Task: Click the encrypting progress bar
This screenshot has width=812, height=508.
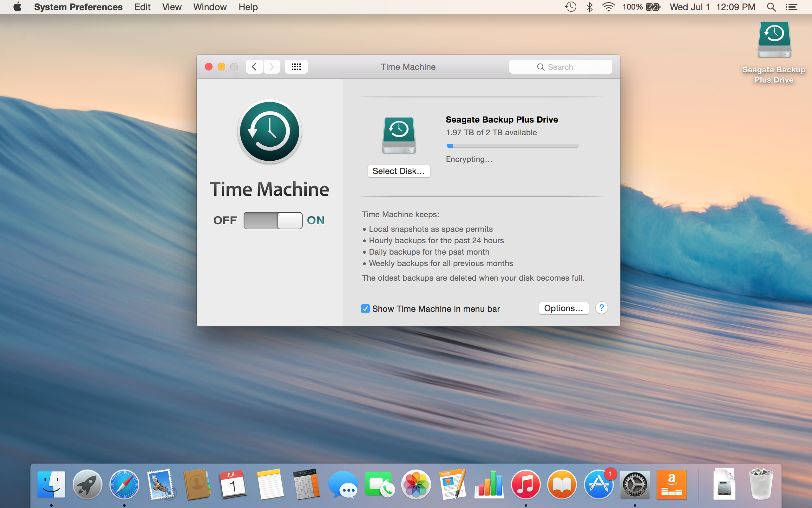Action: [512, 146]
